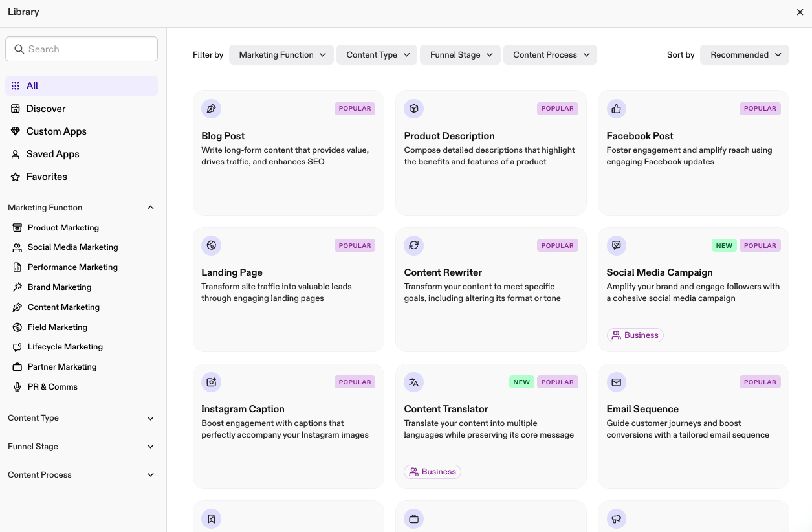Open the Facebook Post app title
812x532 pixels.
pos(640,136)
